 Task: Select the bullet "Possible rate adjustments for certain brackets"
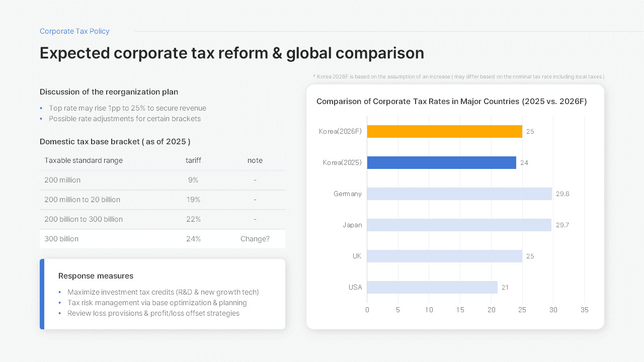pyautogui.click(x=125, y=119)
